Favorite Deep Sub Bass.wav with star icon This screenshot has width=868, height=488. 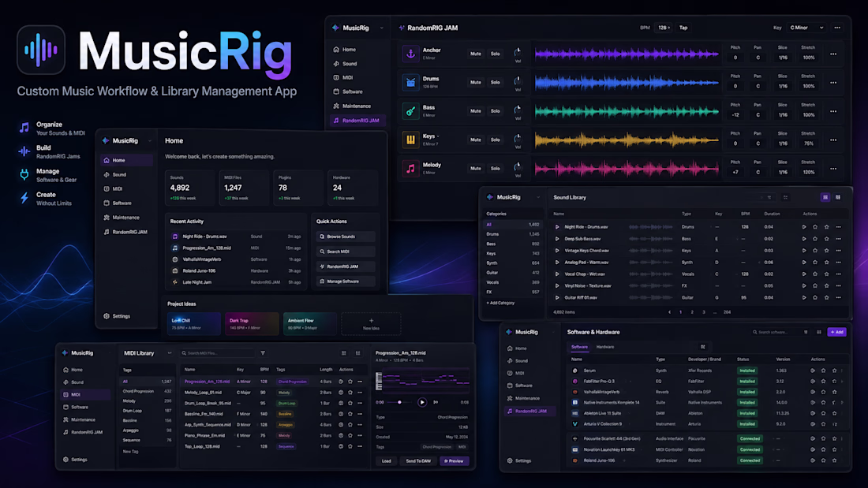826,239
